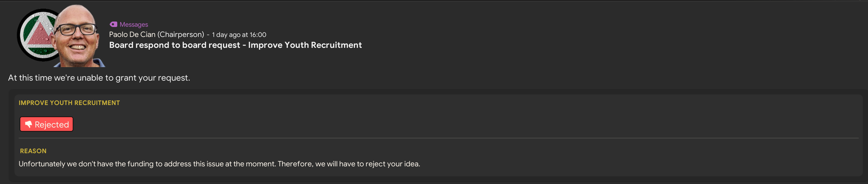Select the yellow "REASON" heading
Screen dimensions: 868x184
(x=33, y=151)
